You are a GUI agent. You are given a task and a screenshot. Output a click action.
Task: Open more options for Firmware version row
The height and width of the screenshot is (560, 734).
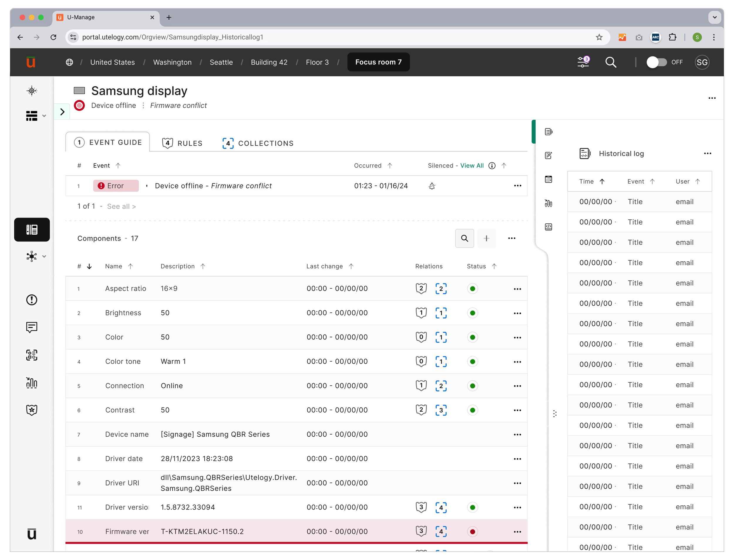point(517,532)
